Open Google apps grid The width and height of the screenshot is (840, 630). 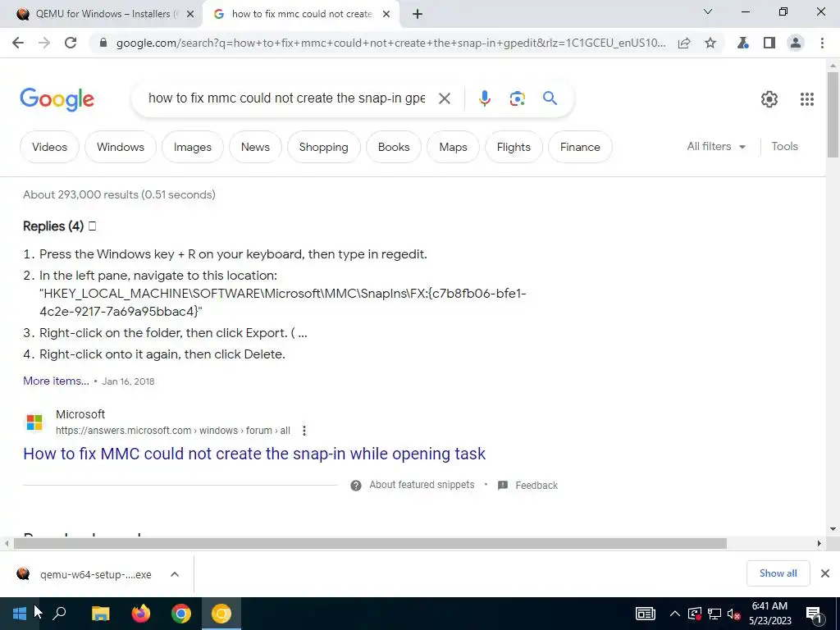coord(807,99)
